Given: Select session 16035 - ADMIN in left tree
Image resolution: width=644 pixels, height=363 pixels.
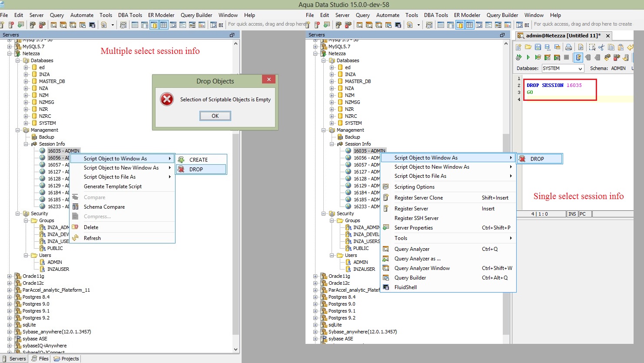Looking at the screenshot, I should point(63,151).
